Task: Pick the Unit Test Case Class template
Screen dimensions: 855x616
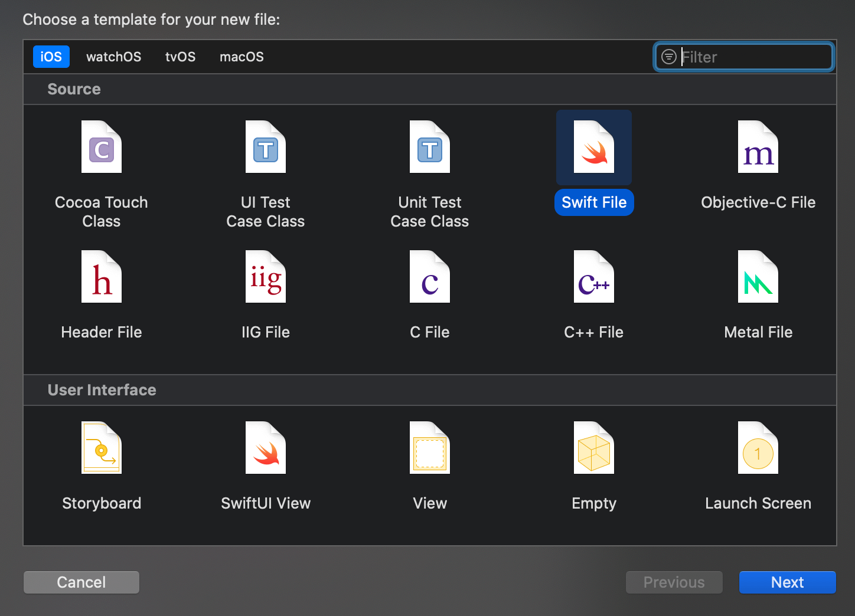Action: tap(430, 147)
